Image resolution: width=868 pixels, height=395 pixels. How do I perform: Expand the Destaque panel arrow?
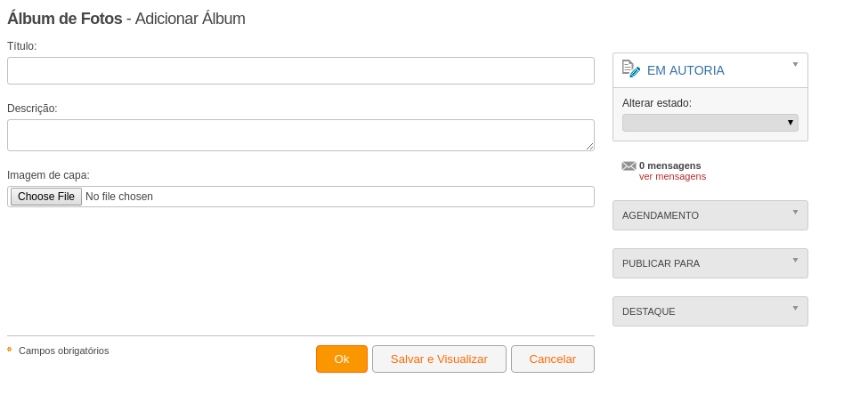796,308
